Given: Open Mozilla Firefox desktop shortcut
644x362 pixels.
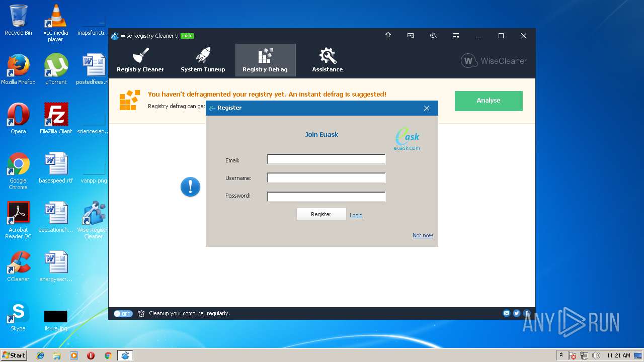Looking at the screenshot, I should [18, 69].
